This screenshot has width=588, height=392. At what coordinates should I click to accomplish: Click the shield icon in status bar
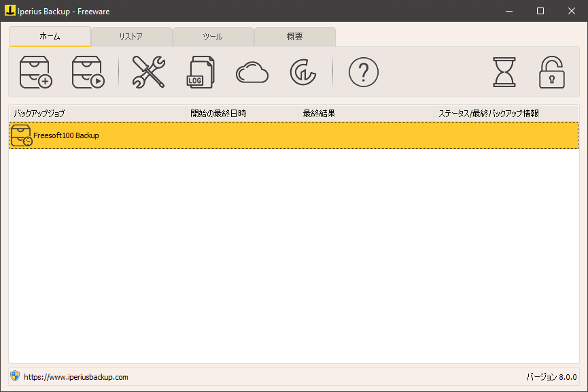(15, 376)
